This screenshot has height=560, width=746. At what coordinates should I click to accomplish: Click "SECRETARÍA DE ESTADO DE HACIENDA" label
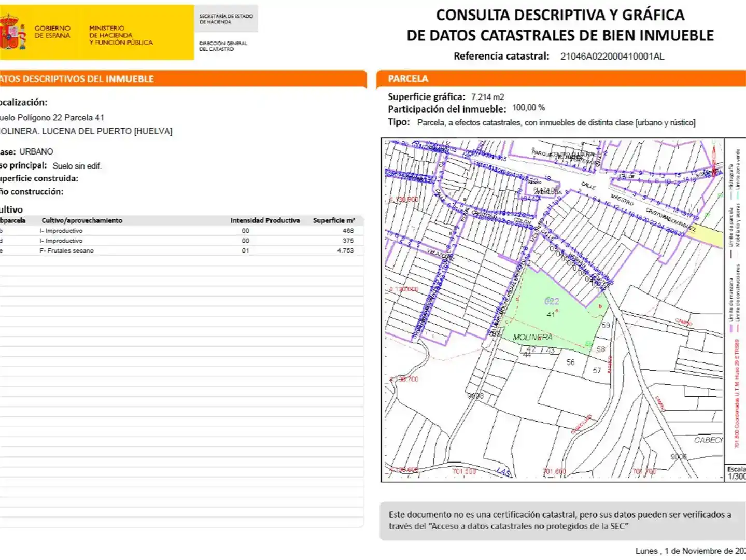[x=226, y=19]
